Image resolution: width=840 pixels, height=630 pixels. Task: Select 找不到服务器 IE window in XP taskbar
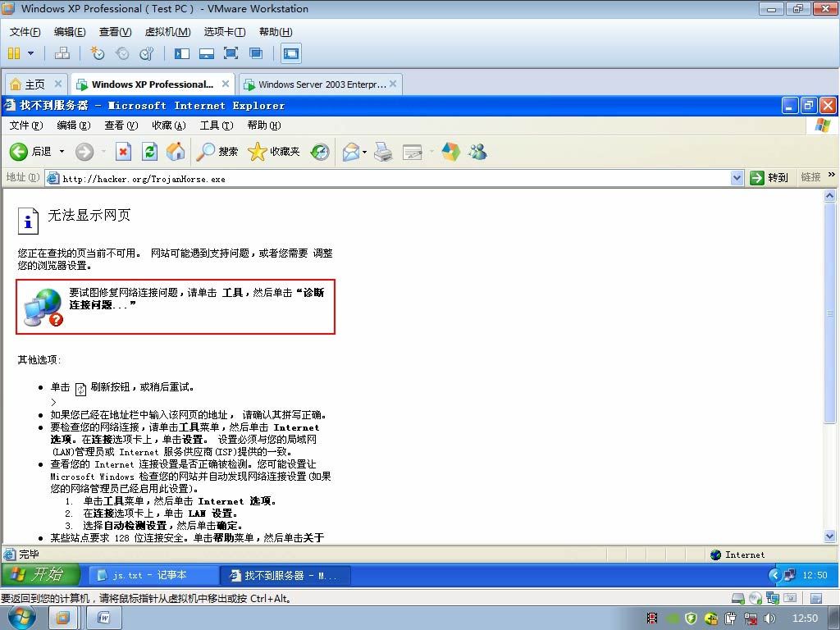click(285, 575)
